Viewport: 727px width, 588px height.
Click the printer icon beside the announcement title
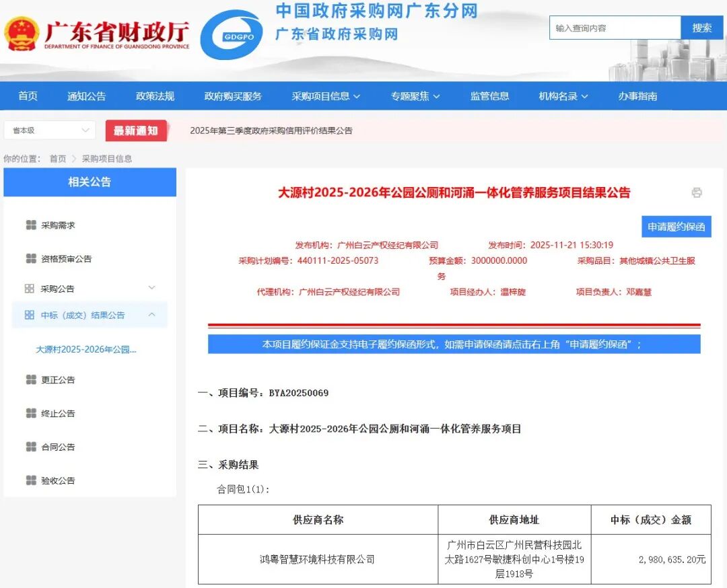pos(697,192)
